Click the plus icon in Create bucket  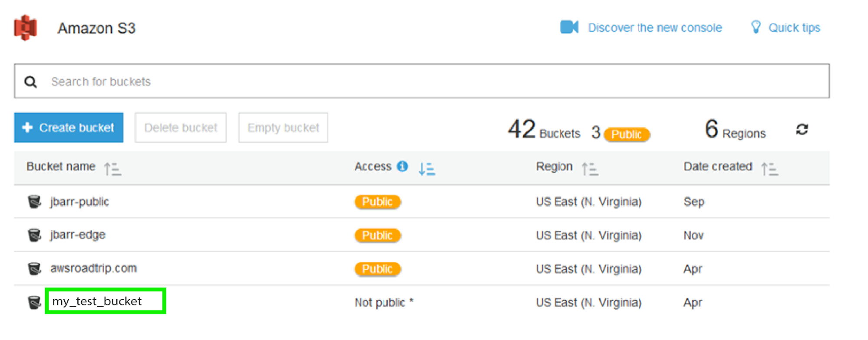point(27,127)
